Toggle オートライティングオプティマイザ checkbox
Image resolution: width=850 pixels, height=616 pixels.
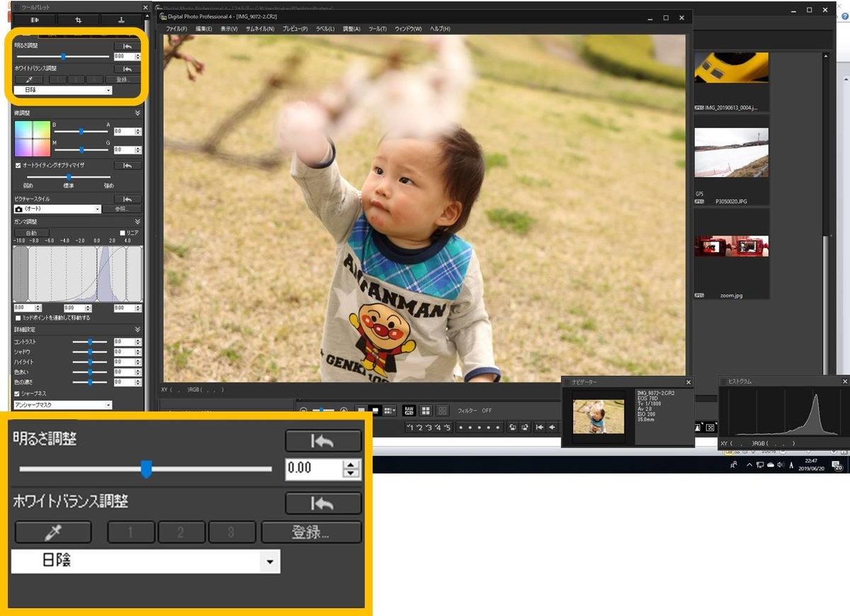coord(18,165)
